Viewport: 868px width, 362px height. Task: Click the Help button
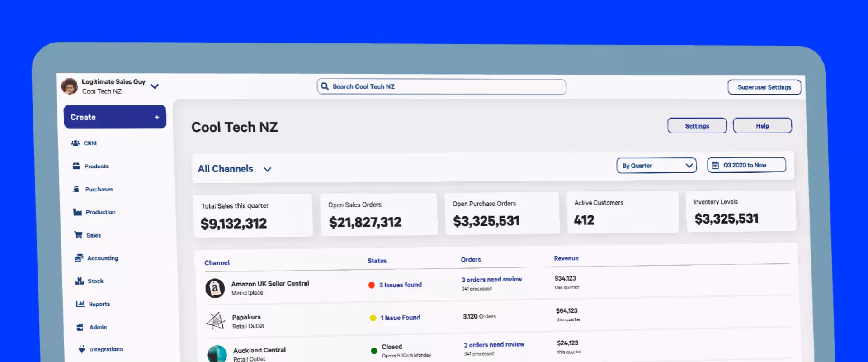pyautogui.click(x=762, y=126)
